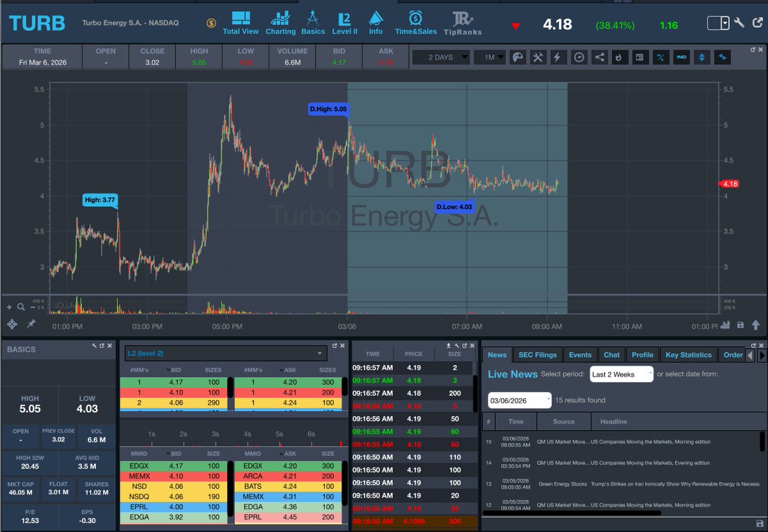Open settings wrench in top header
This screenshot has width=768, height=532.
[739, 23]
